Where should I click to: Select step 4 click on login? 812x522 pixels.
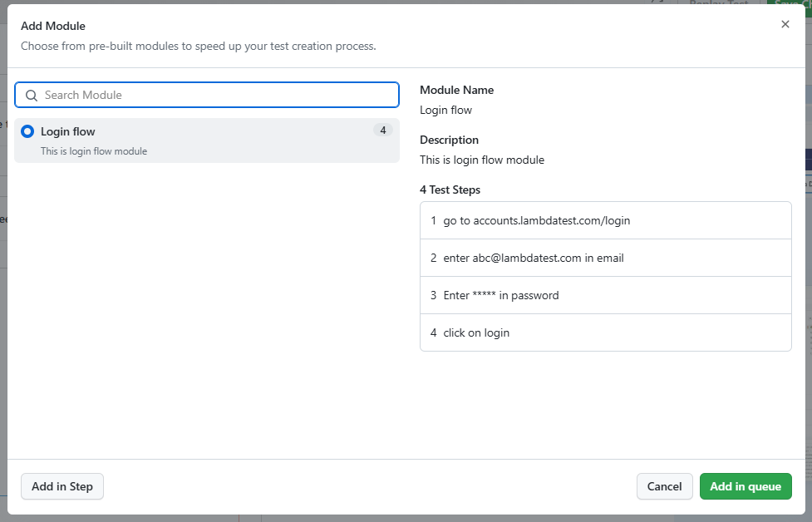pyautogui.click(x=605, y=332)
